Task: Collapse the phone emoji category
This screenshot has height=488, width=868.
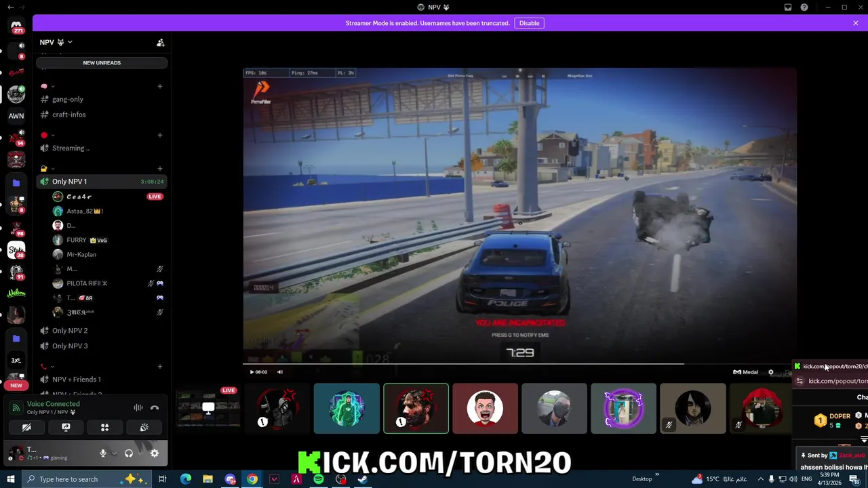Action: [47, 367]
